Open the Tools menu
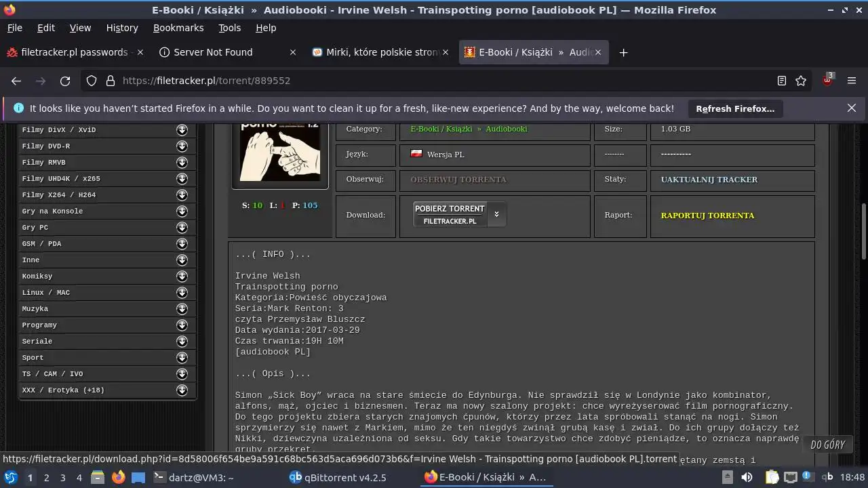Screen dimensions: 868x488 (x=229, y=28)
